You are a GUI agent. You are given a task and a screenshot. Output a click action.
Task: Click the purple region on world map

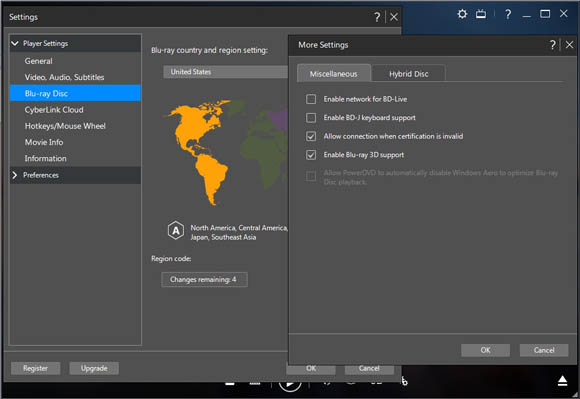(279, 120)
